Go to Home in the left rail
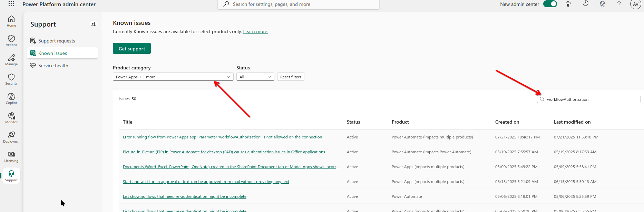 point(11,21)
